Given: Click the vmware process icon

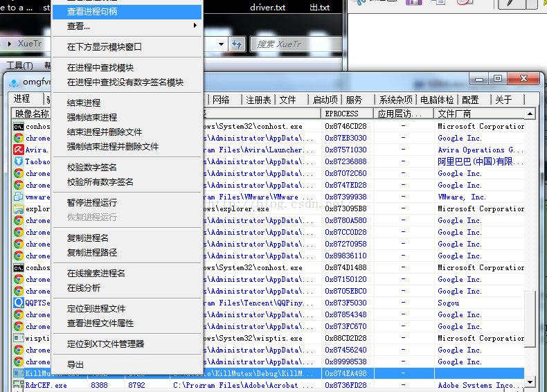Looking at the screenshot, I should click(x=18, y=197).
